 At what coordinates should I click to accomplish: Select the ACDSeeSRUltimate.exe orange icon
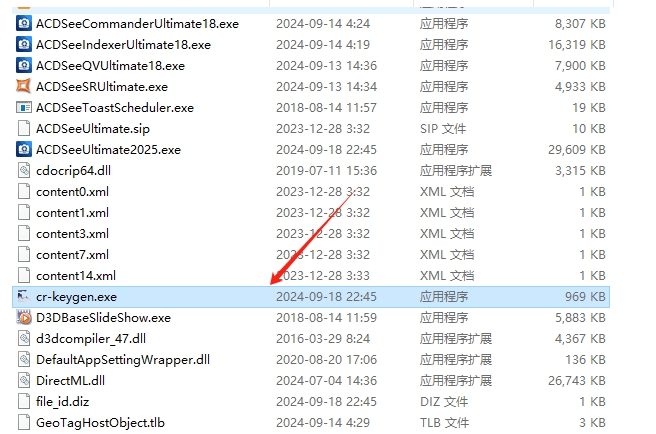point(24,87)
